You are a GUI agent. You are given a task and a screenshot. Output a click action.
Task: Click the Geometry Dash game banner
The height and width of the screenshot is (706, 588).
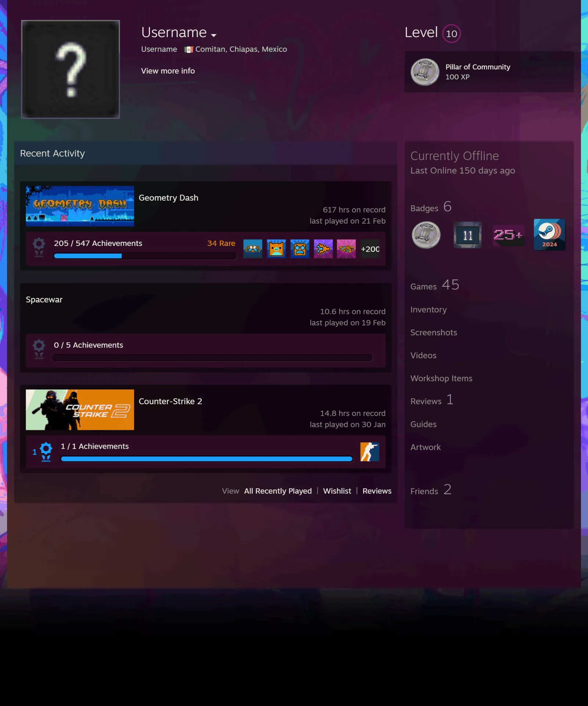80,206
